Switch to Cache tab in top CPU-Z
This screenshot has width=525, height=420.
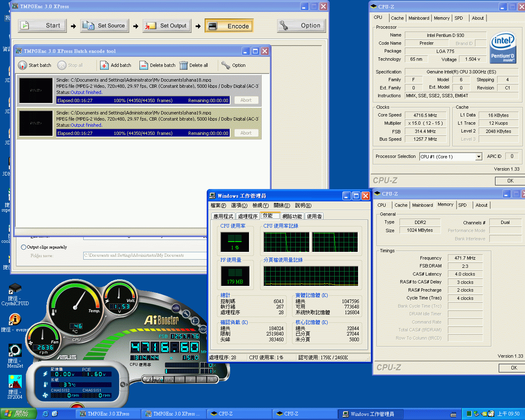[397, 18]
